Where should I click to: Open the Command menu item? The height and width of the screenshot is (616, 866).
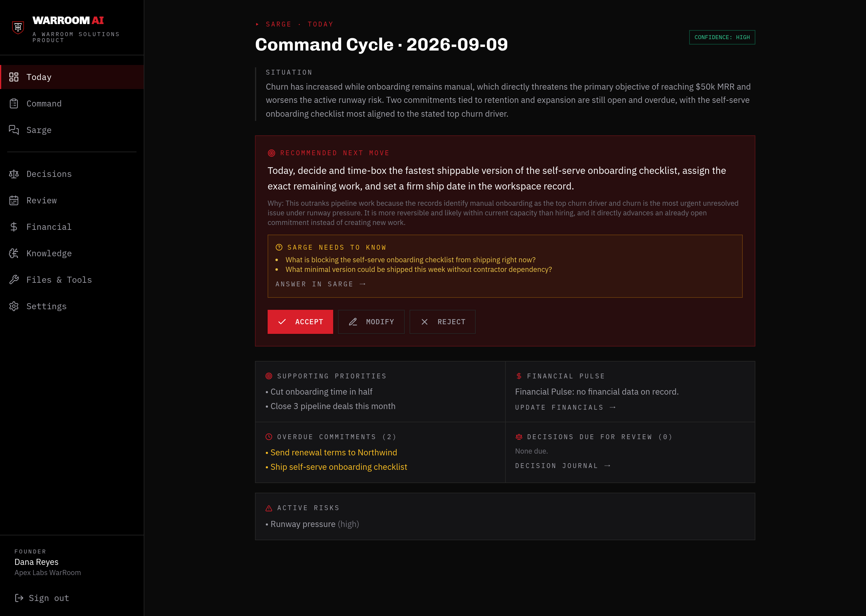tap(72, 103)
